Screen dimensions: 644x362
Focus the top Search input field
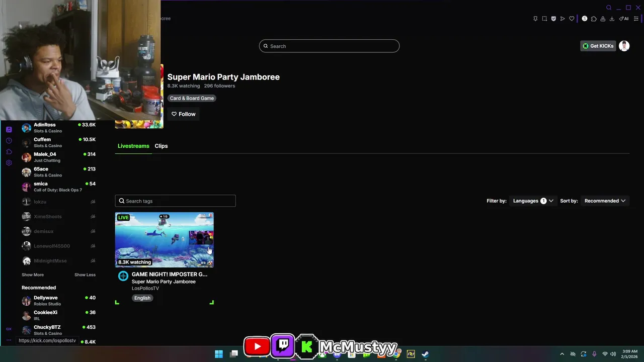[x=329, y=46]
